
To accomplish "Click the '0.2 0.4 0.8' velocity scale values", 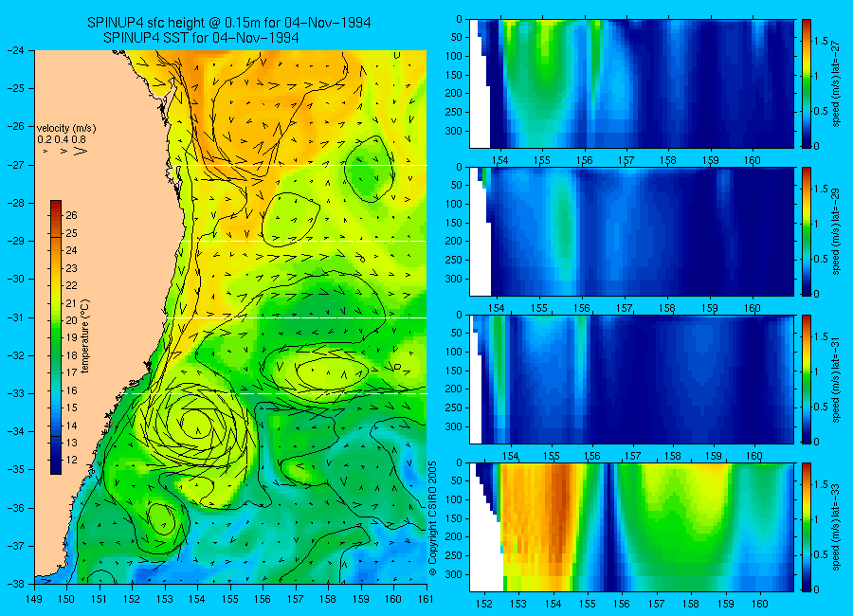I will point(62,139).
